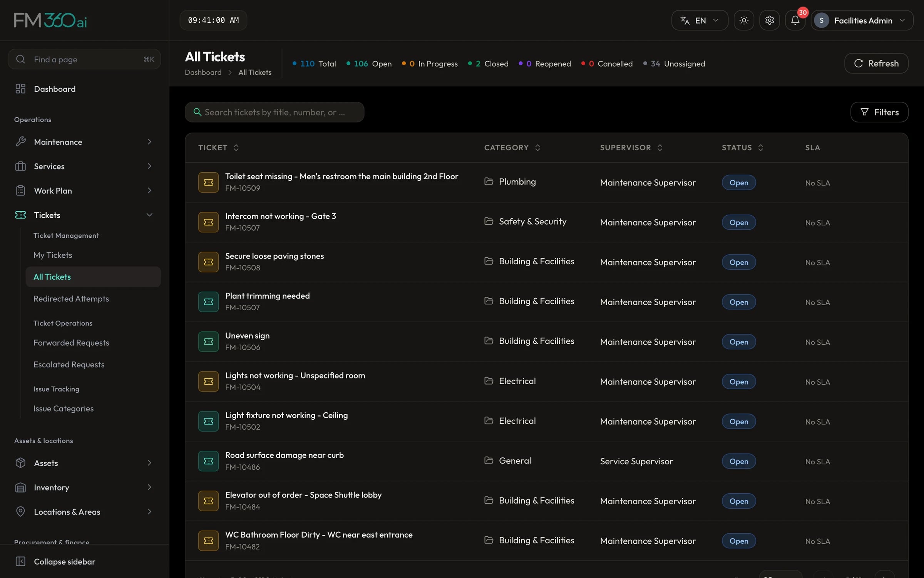
Task: Expand the Maintenance sidebar section
Action: 84,142
